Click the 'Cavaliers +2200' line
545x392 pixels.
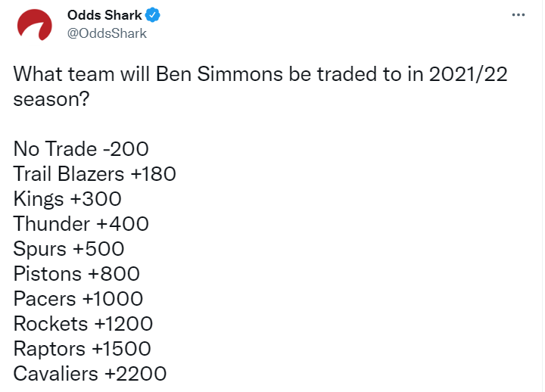tap(90, 374)
